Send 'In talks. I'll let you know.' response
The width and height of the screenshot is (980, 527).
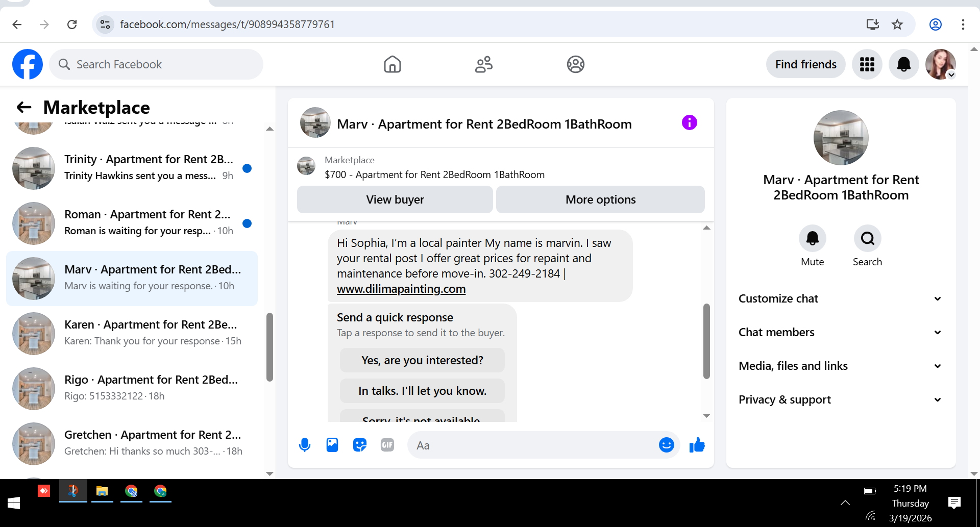(x=422, y=391)
